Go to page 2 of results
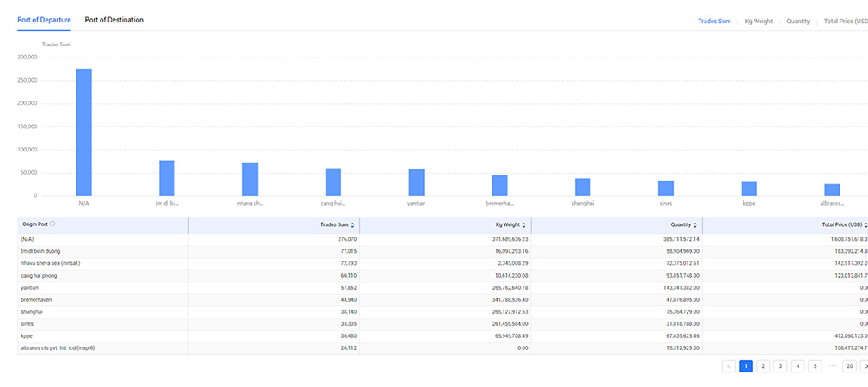The width and height of the screenshot is (868, 387). click(763, 366)
